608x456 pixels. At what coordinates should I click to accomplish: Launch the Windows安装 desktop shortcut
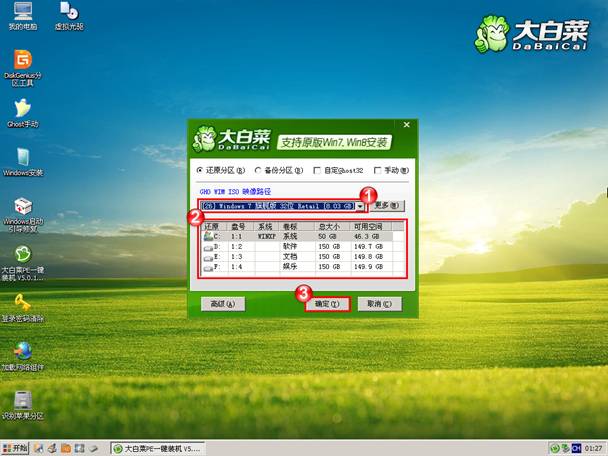click(22, 157)
